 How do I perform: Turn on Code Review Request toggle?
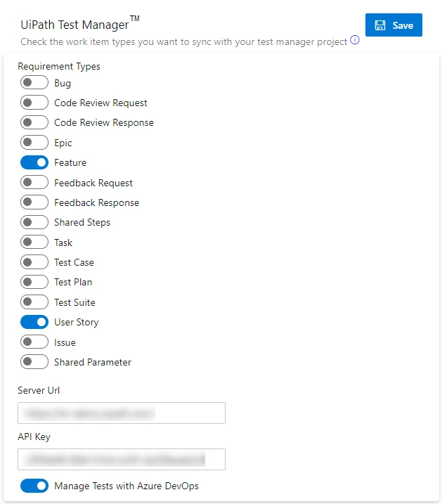pyautogui.click(x=34, y=103)
